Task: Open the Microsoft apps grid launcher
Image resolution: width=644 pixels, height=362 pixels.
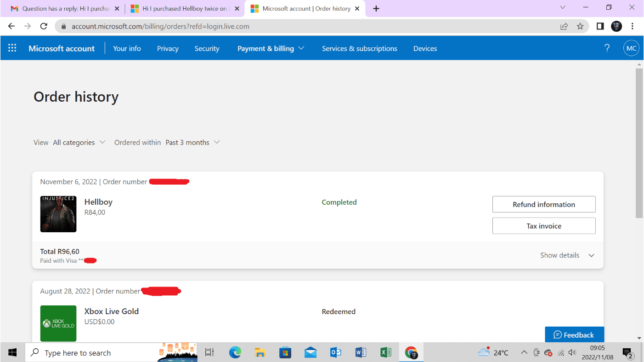Action: point(12,48)
